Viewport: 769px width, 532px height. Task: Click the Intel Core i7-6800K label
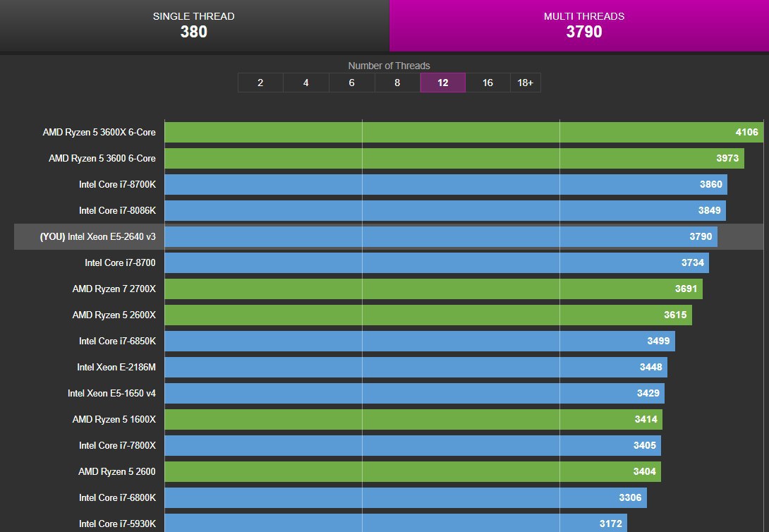point(117,497)
